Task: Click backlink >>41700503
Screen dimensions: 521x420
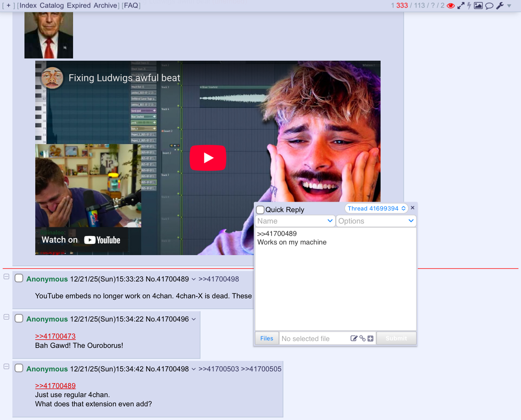Action: tap(219, 369)
